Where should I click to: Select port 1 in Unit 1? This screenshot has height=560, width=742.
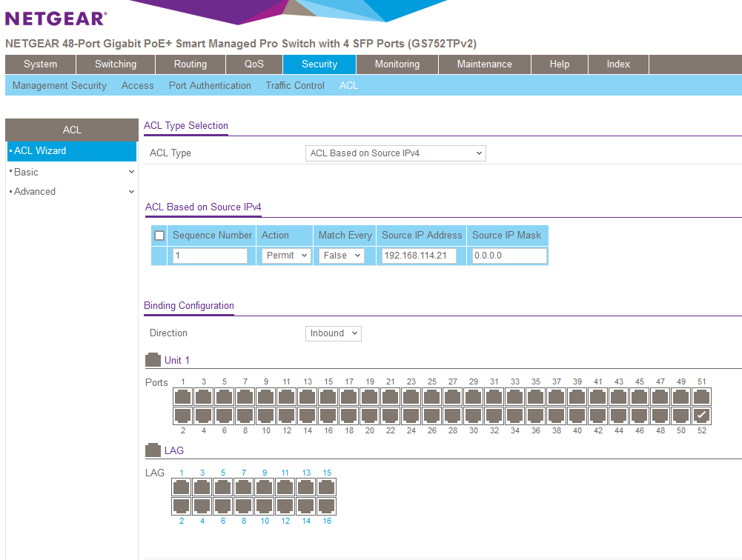[182, 397]
